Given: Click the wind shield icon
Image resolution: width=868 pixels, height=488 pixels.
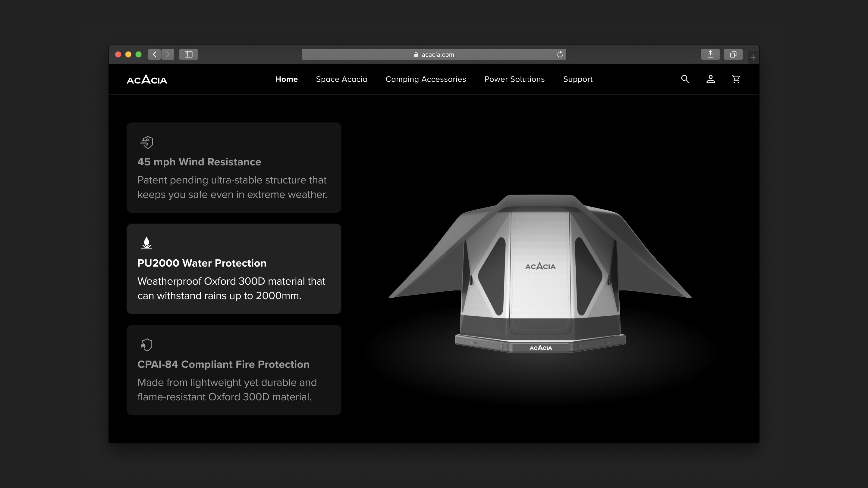Looking at the screenshot, I should [x=146, y=142].
